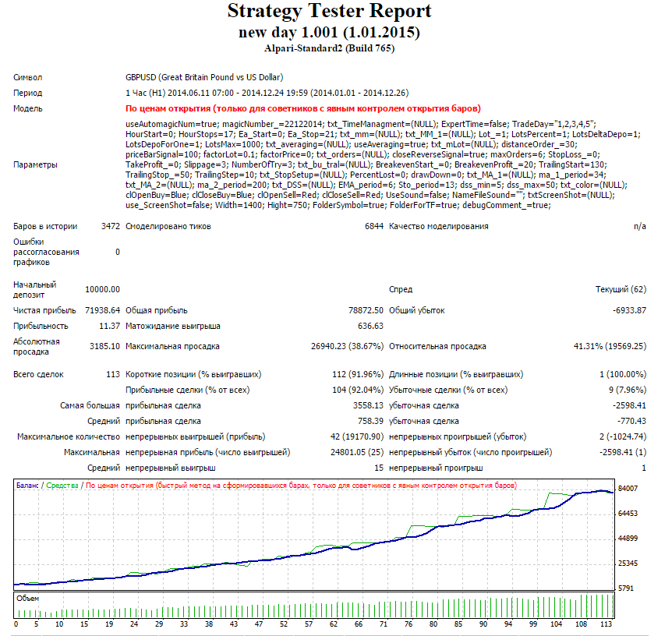Click chart axis value 5791
This screenshot has width=672, height=636.
coord(626,588)
